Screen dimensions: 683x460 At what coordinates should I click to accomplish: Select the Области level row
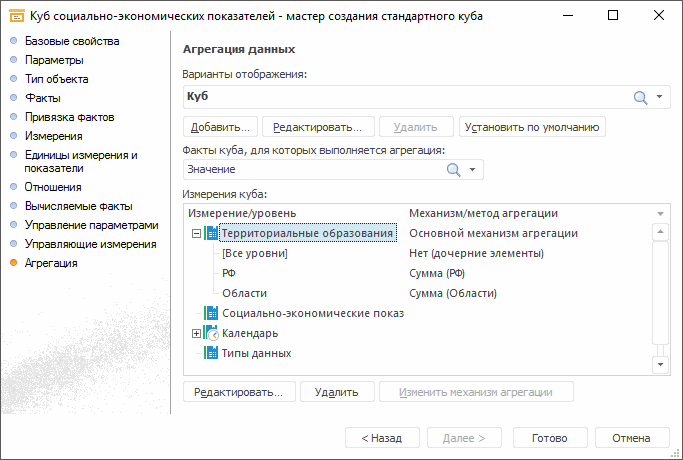click(x=244, y=293)
